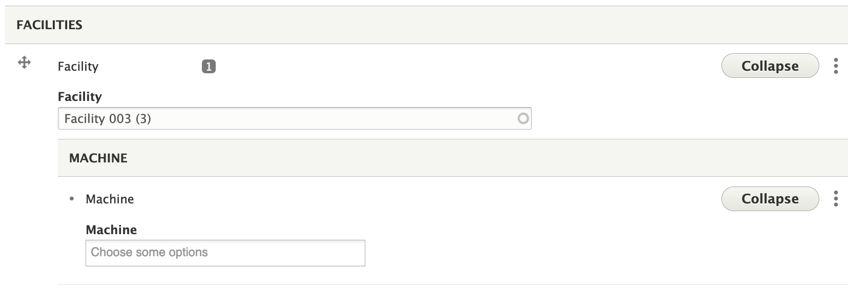Click the FACILITIES section header
Screen dimensions: 868x290
click(50, 25)
